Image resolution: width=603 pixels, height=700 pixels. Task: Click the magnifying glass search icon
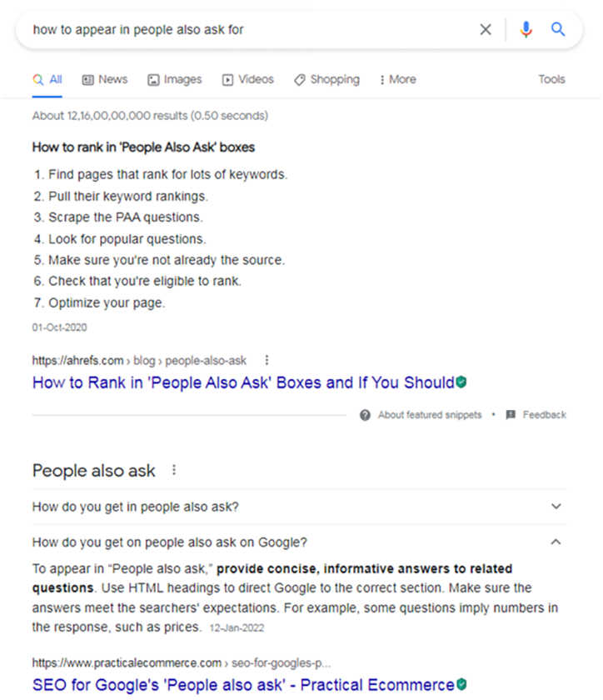pyautogui.click(x=558, y=28)
